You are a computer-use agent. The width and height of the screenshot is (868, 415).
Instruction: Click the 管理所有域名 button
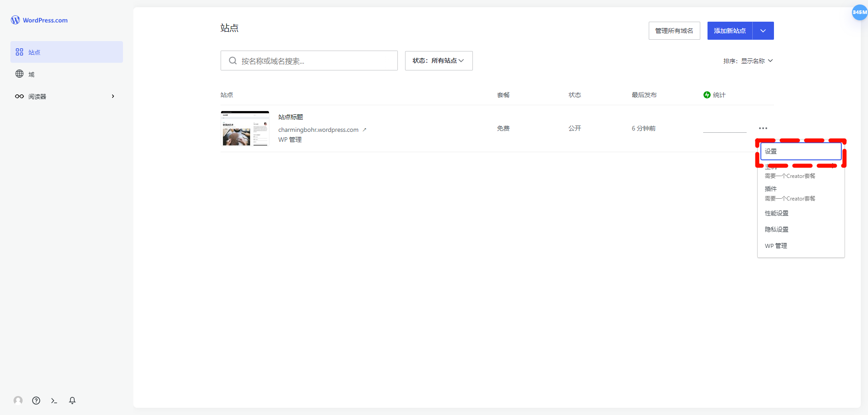(674, 31)
